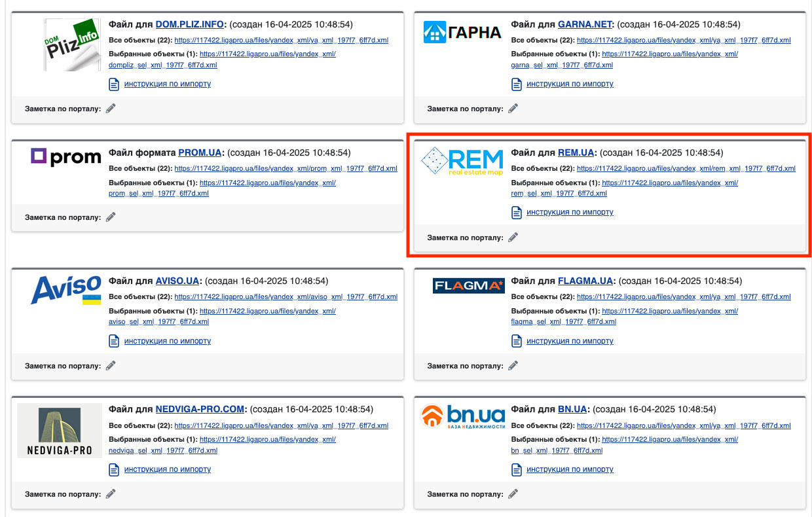
Task: Click the document icon in DOM.PLIZ.INFO card
Action: tap(114, 84)
